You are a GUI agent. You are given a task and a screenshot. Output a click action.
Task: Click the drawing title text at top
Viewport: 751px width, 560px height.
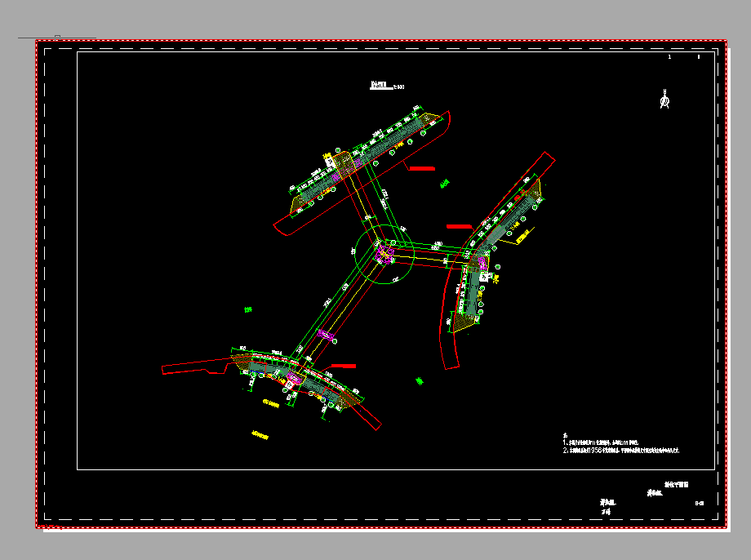379,86
